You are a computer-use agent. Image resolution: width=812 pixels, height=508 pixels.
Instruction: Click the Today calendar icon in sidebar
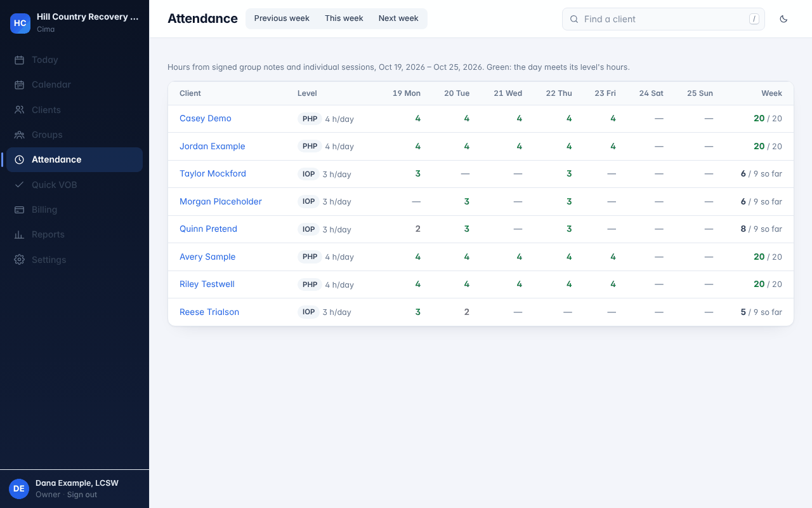point(19,60)
